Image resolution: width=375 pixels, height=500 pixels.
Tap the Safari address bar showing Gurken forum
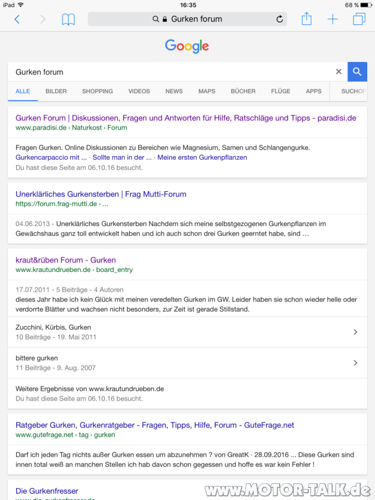click(187, 19)
